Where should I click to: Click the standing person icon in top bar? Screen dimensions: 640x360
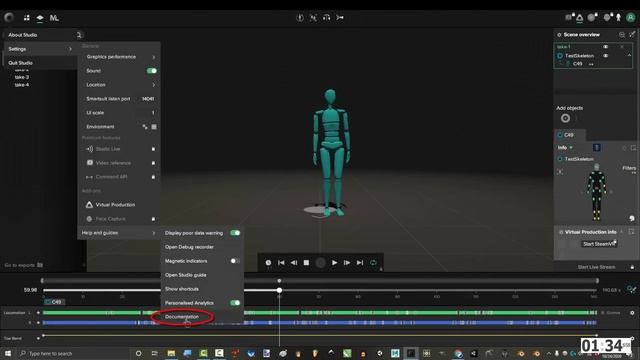[618, 17]
